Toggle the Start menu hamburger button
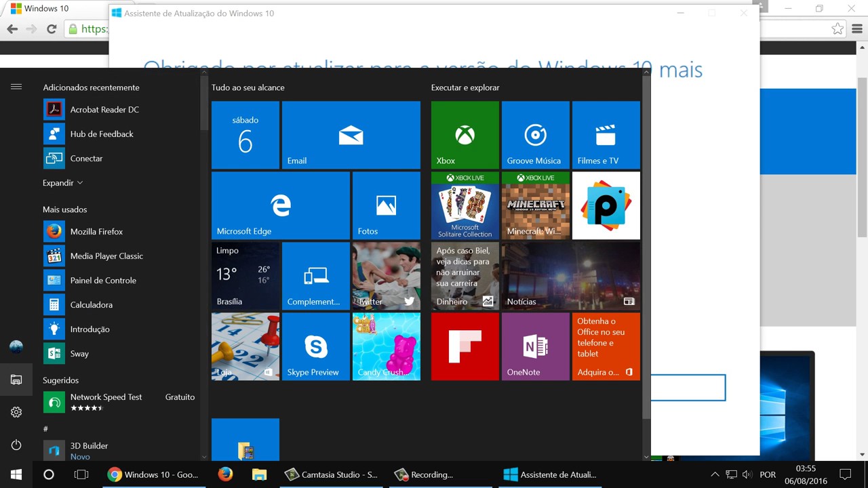This screenshot has width=868, height=488. pos(16,87)
